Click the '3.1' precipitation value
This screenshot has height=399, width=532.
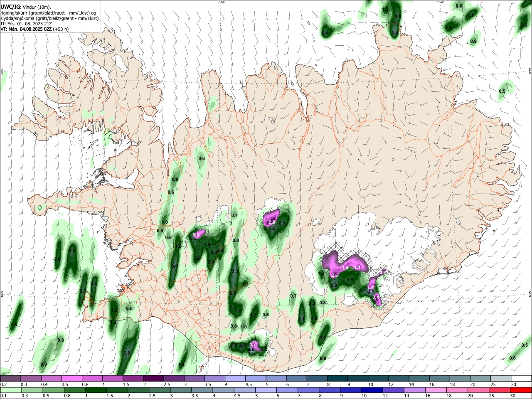pyautogui.click(x=302, y=319)
